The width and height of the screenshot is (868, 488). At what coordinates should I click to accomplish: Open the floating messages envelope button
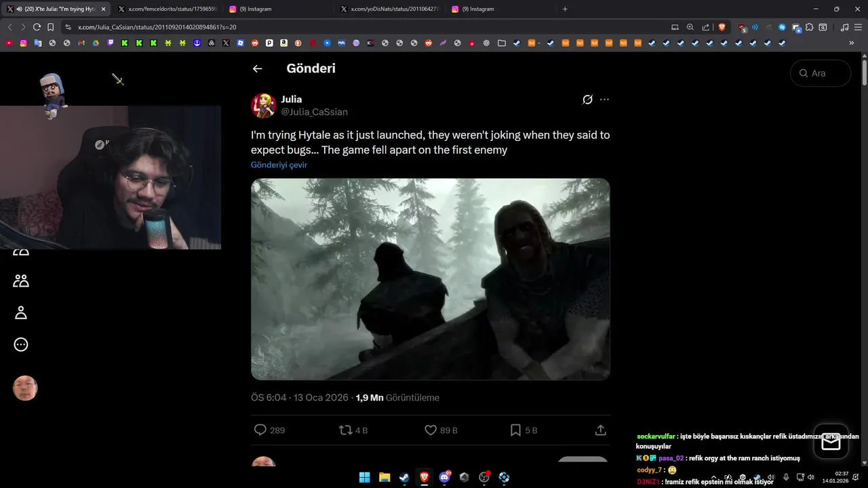[831, 442]
